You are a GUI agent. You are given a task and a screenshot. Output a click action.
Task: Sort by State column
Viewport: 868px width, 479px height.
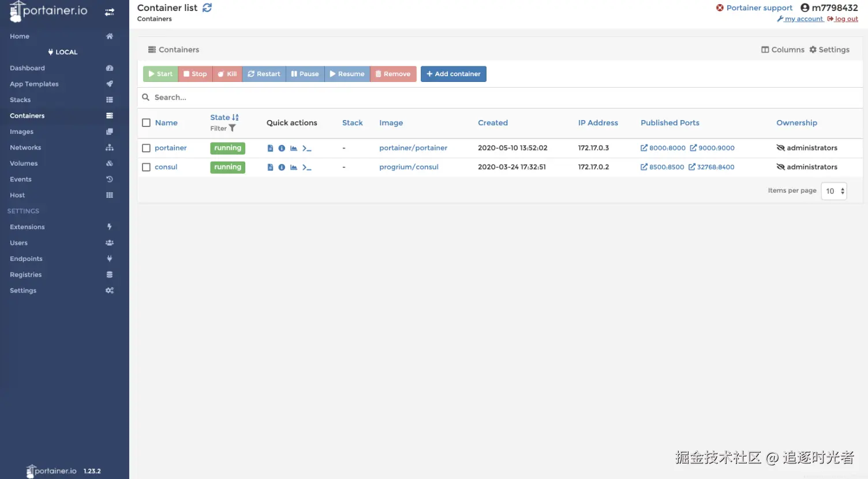click(224, 117)
